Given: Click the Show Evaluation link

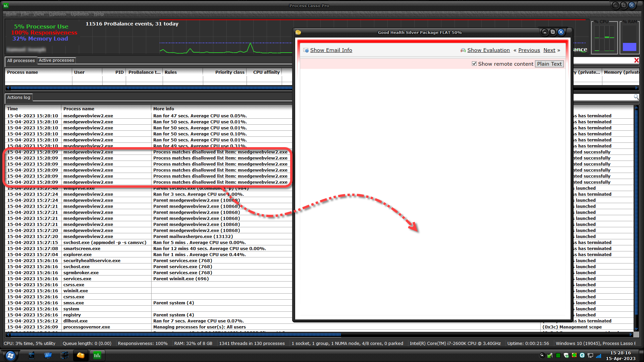Looking at the screenshot, I should click(x=488, y=50).
